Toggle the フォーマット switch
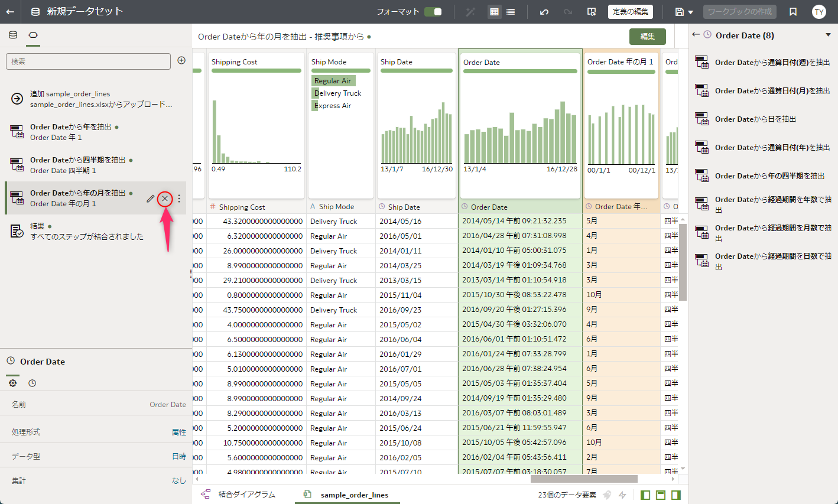838x504 pixels. tap(433, 12)
